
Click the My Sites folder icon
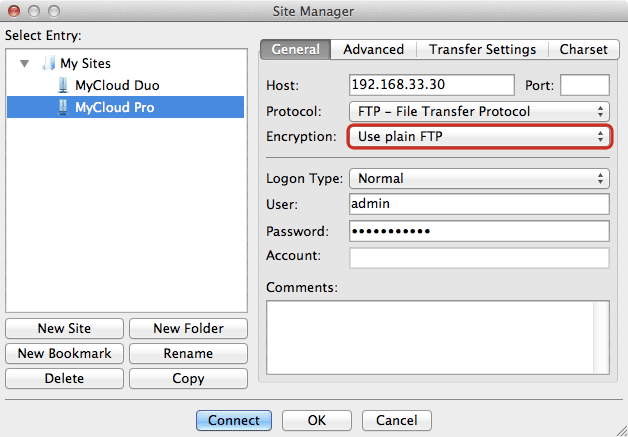(x=48, y=63)
